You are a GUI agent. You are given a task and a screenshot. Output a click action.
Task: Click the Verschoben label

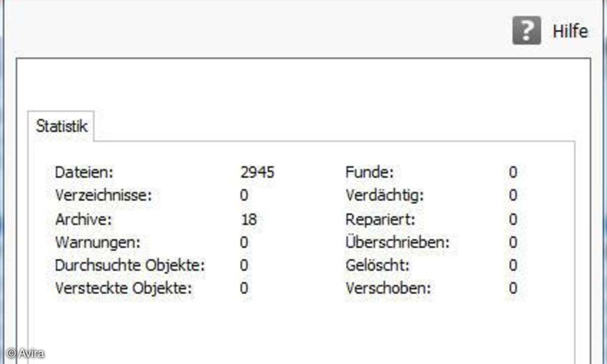(x=388, y=289)
